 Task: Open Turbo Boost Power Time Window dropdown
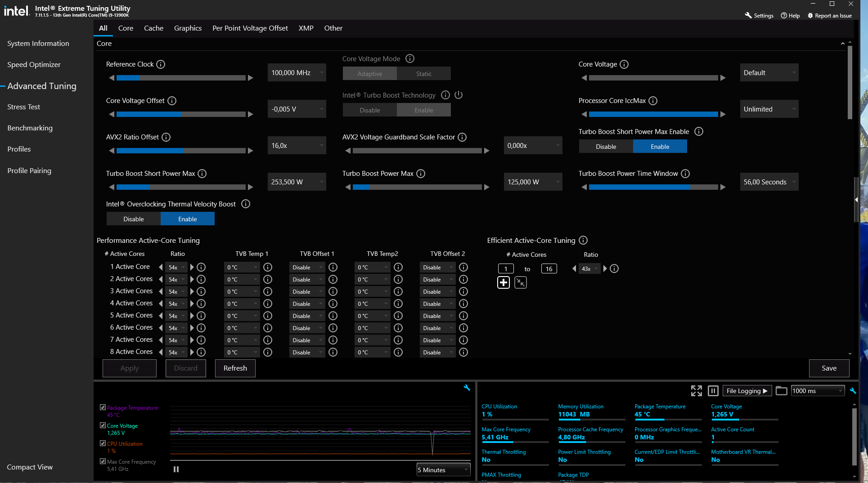click(x=769, y=182)
